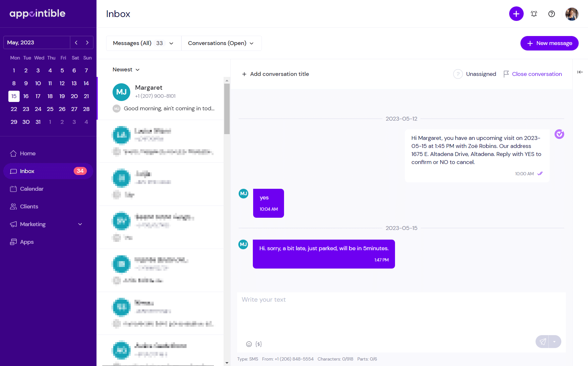588x366 pixels.
Task: Click the New message button
Action: 549,43
